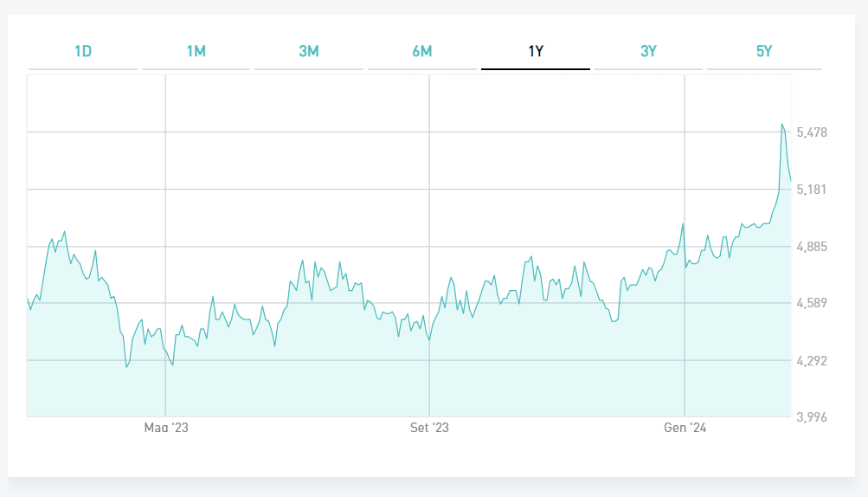Image resolution: width=868 pixels, height=497 pixels.
Task: Switch to the 1D time range tab
Action: pyautogui.click(x=83, y=52)
